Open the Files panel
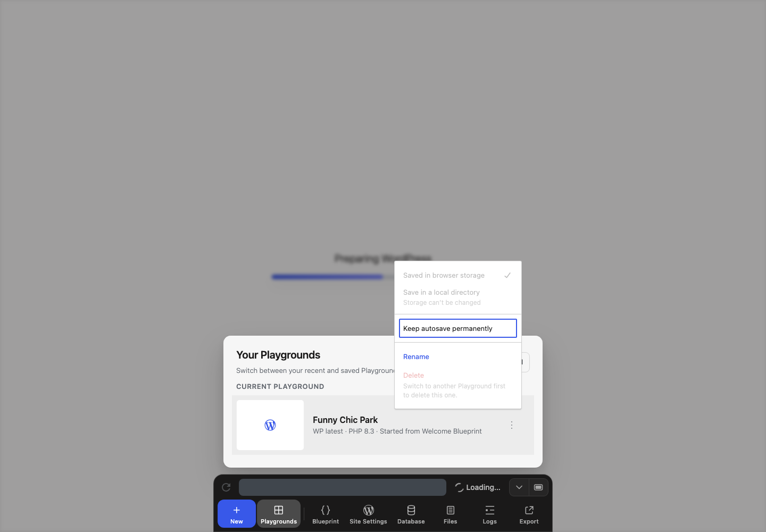 [x=451, y=514]
